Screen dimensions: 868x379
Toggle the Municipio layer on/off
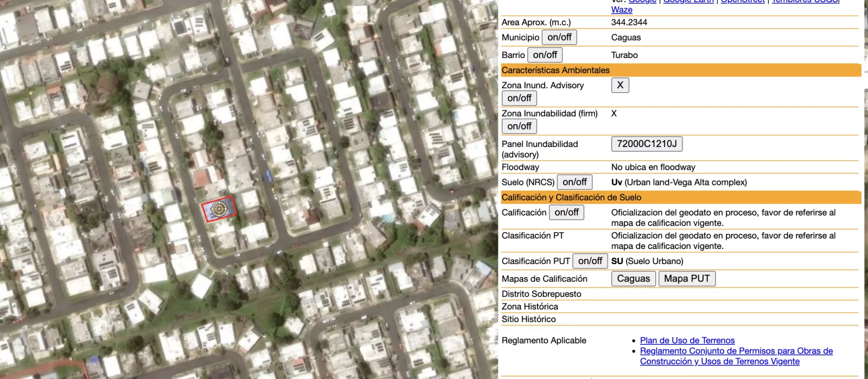coord(559,37)
